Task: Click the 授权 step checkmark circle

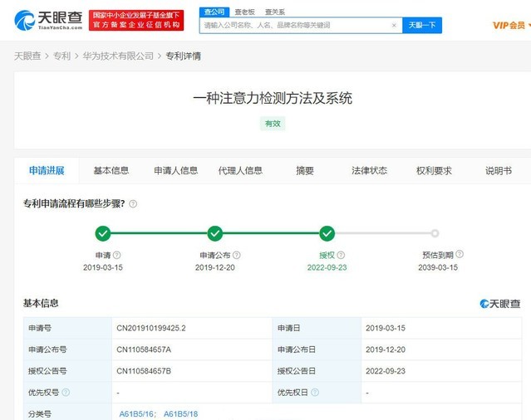Action: click(x=327, y=233)
